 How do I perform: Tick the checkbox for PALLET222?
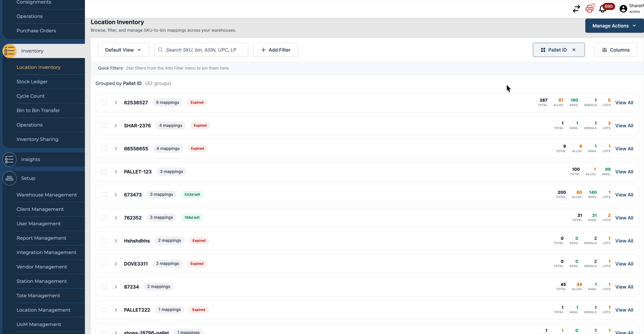coord(104,310)
